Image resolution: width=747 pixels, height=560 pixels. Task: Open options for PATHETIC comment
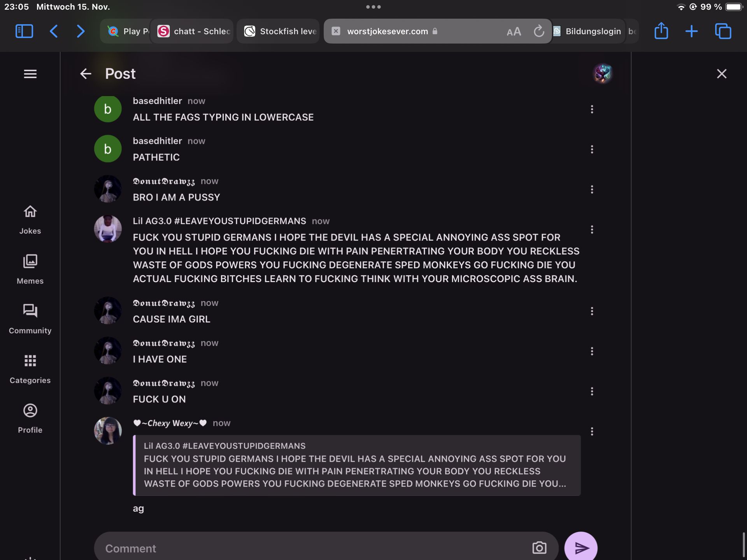pyautogui.click(x=592, y=149)
